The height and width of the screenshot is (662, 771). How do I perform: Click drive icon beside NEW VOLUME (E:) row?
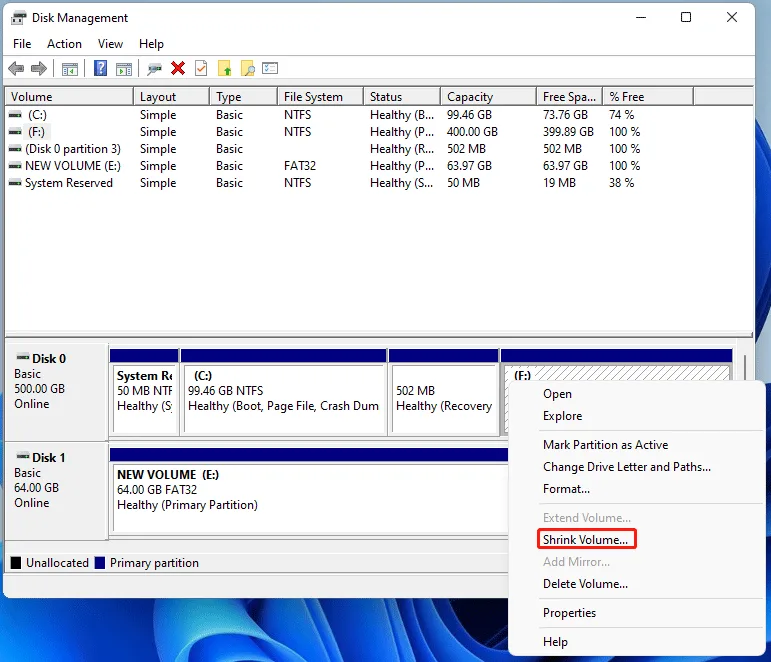pos(15,166)
